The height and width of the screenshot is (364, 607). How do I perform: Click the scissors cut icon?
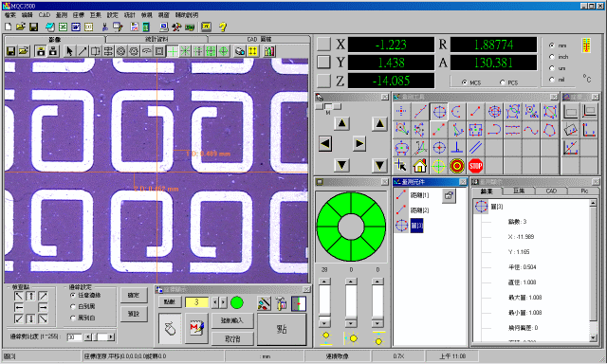coord(104,27)
